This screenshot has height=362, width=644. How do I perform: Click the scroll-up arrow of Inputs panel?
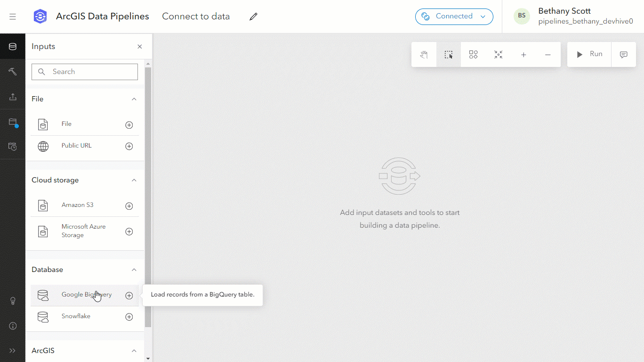pos(148,63)
